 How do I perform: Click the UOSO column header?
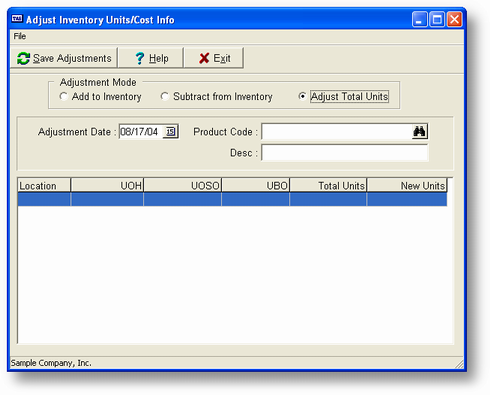click(183, 185)
